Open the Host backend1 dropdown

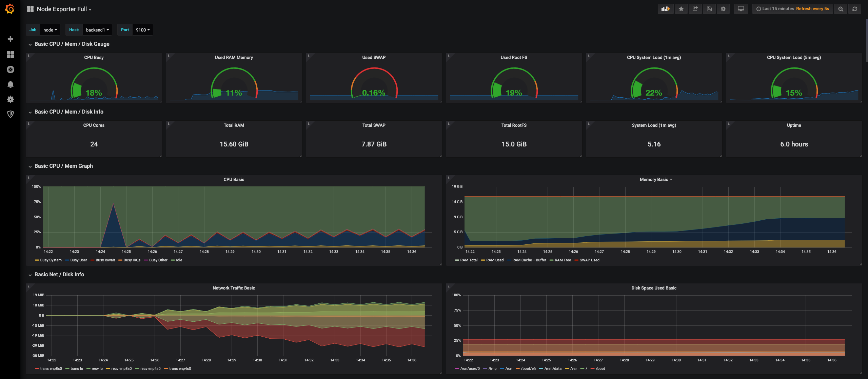(x=97, y=30)
